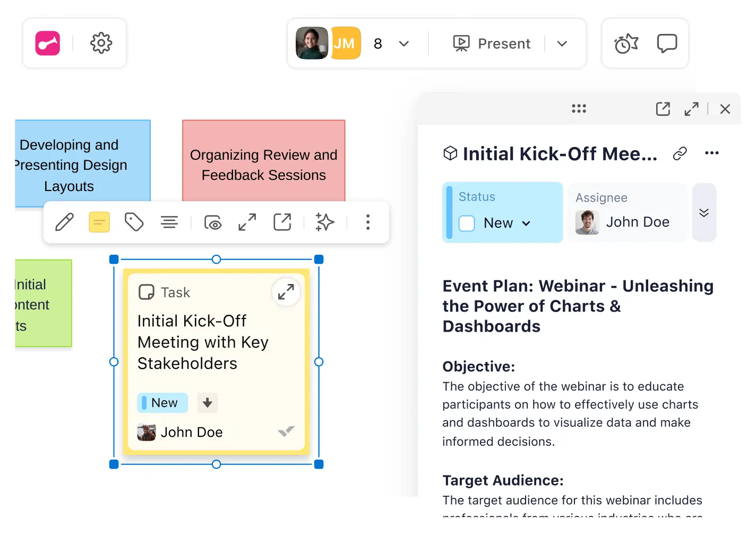Click the checkmark on the yellow task card

[x=286, y=431]
